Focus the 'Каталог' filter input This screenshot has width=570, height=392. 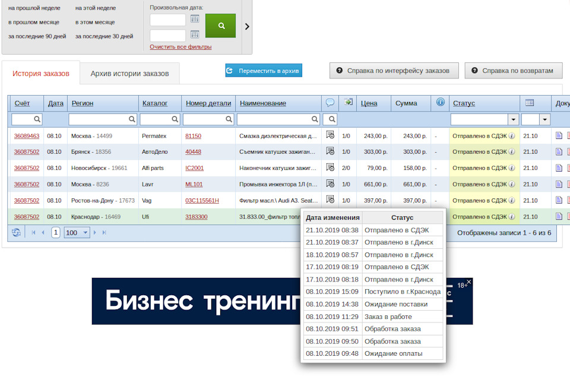160,119
